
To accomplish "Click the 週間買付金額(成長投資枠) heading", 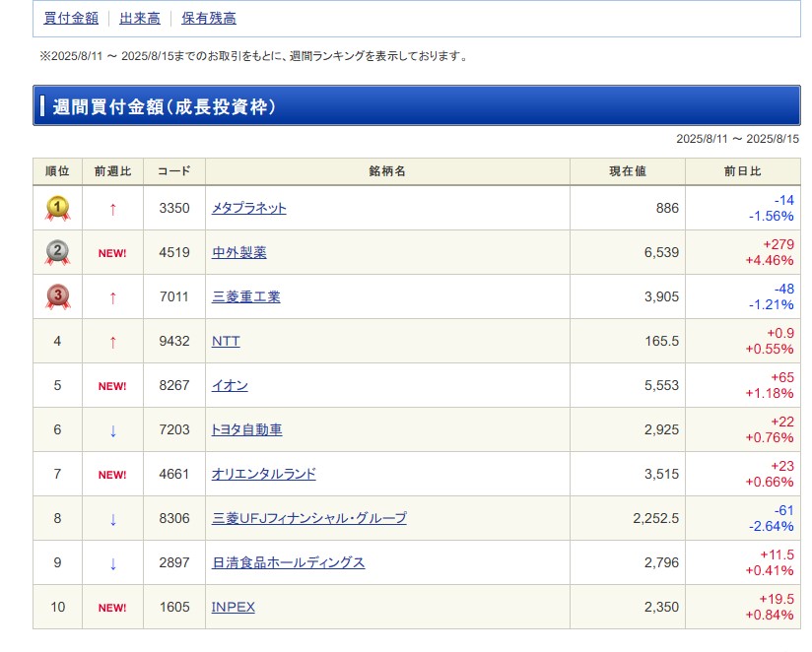I will 165,107.
